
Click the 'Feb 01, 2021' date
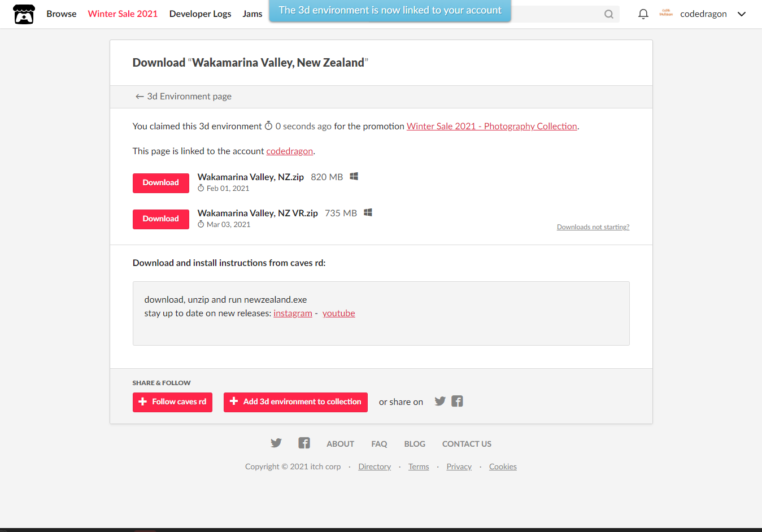coord(228,189)
